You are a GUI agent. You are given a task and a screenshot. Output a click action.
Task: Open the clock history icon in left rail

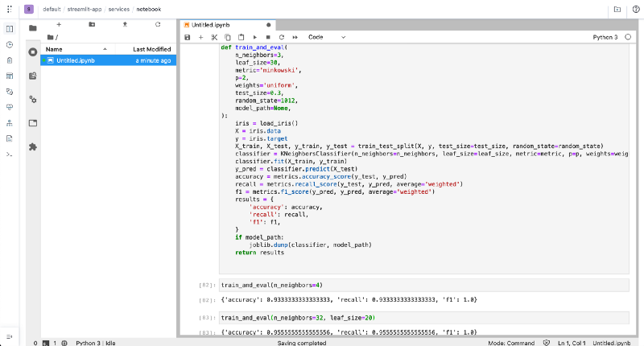[10, 44]
